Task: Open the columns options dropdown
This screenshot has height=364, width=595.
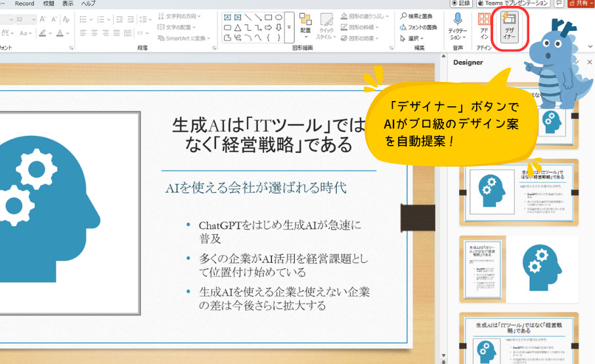Action: [x=143, y=33]
